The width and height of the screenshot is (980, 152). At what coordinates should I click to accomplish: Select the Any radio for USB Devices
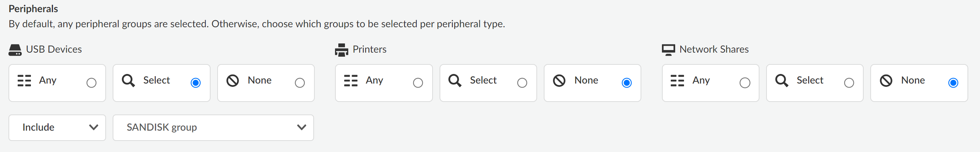click(91, 83)
